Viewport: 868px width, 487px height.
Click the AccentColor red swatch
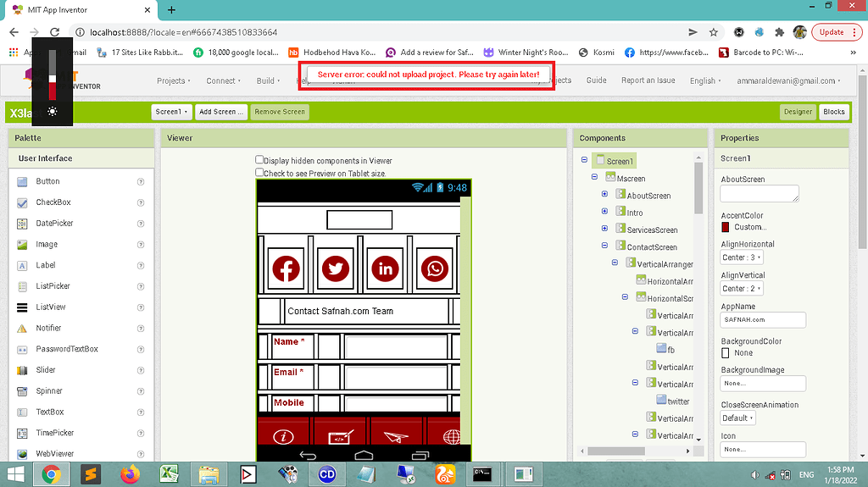(726, 227)
